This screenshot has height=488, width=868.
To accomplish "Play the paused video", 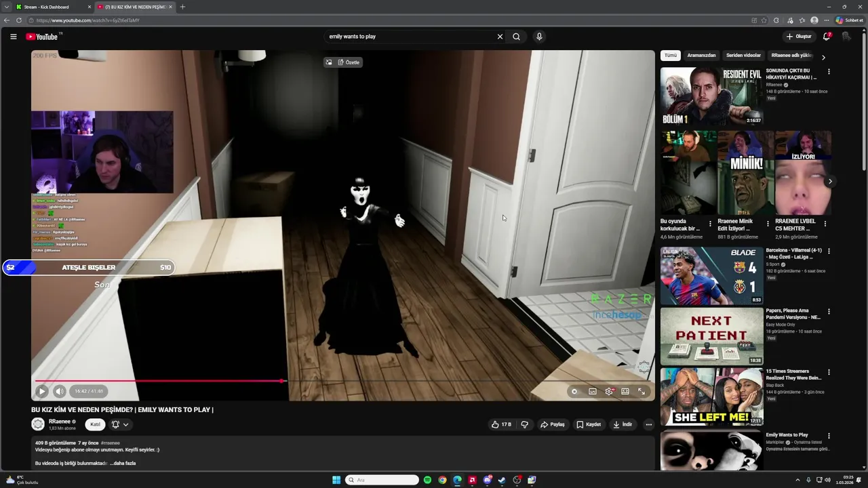I will 42,391.
